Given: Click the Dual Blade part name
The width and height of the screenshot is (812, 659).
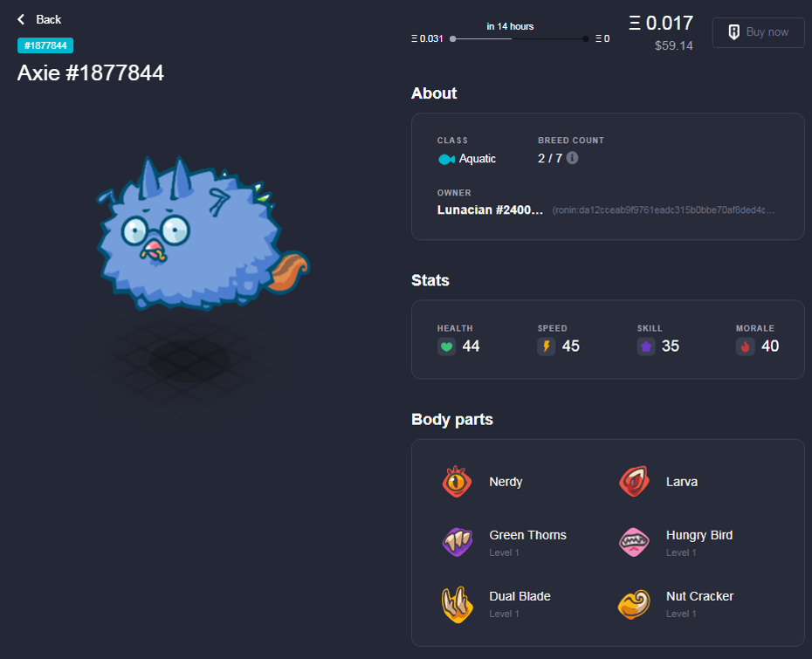Looking at the screenshot, I should [x=520, y=596].
